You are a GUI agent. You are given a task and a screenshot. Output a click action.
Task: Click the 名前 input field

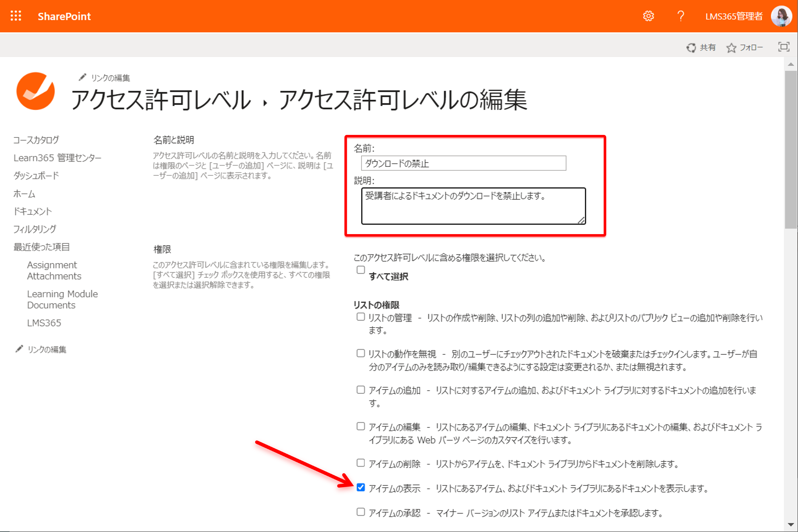click(463, 163)
